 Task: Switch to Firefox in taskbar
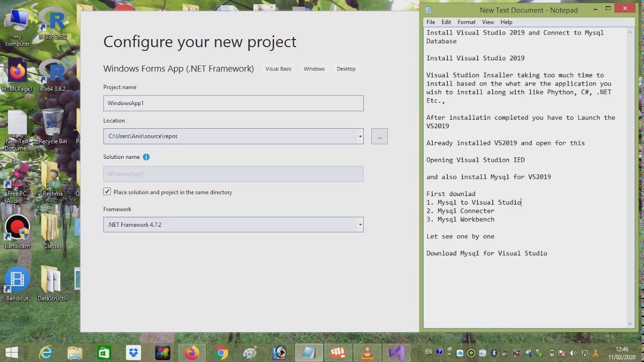[x=192, y=353]
